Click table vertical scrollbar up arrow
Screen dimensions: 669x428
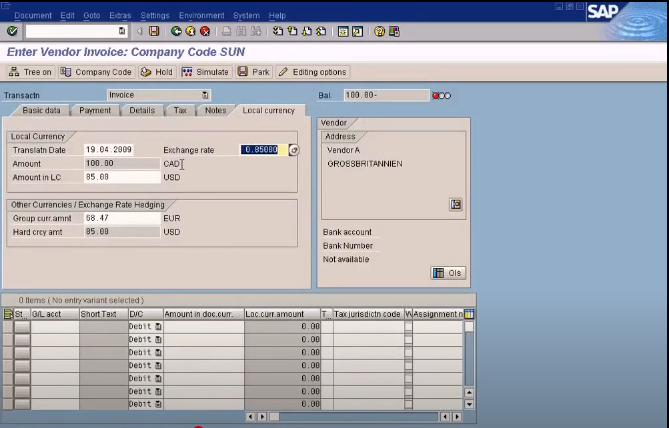click(469, 393)
